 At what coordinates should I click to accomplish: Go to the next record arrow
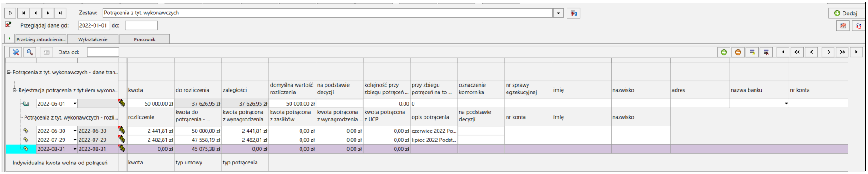pyautogui.click(x=48, y=13)
